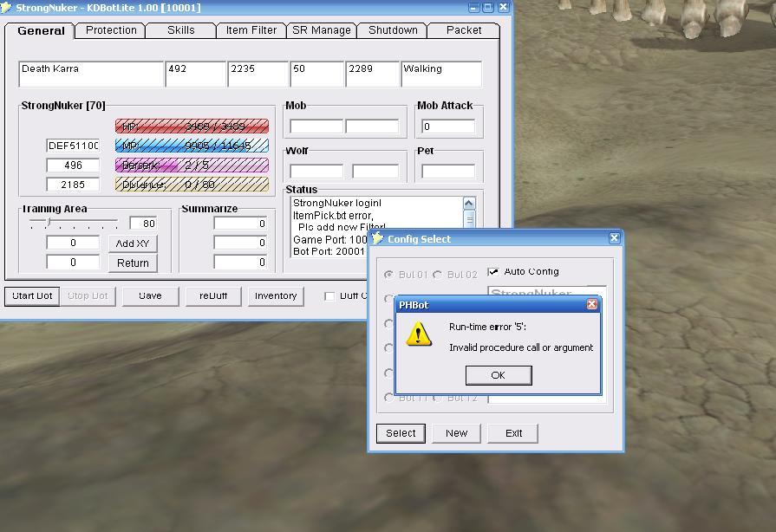Click the Start Bot button
The image size is (776, 532).
tap(32, 296)
